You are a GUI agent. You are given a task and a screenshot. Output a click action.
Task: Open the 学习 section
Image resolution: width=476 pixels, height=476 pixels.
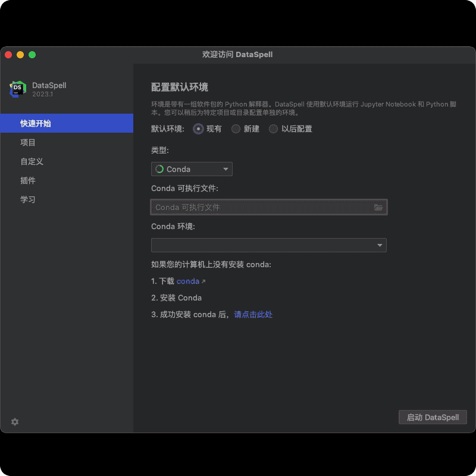coord(67,199)
